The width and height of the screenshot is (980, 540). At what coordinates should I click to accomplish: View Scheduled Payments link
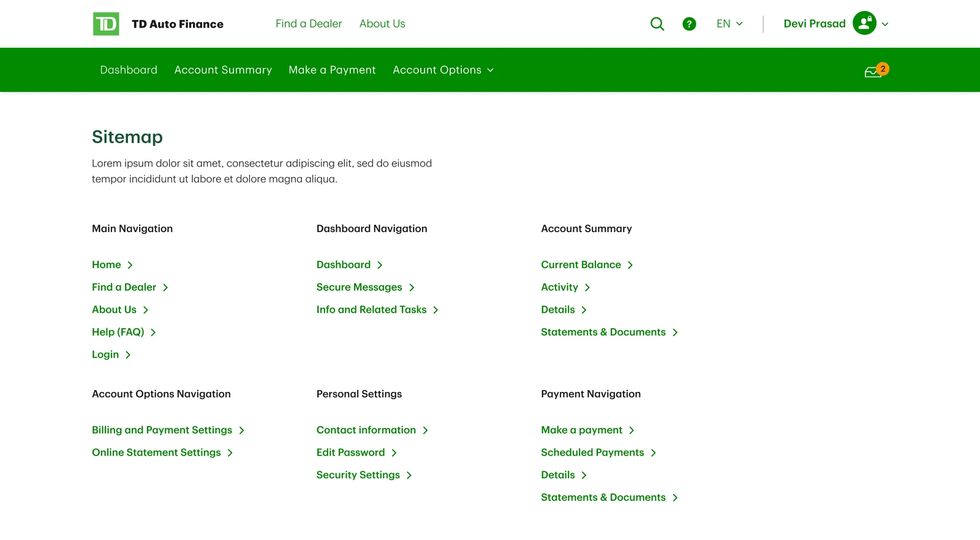point(598,452)
